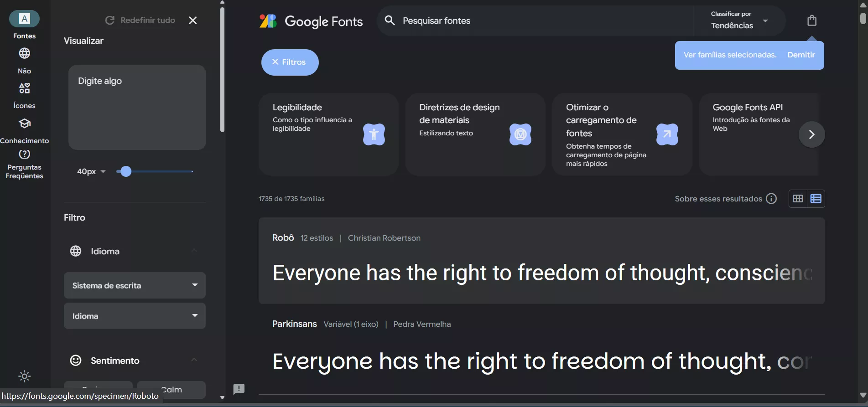
Task: Open the Idioma dropdown box
Action: click(135, 316)
